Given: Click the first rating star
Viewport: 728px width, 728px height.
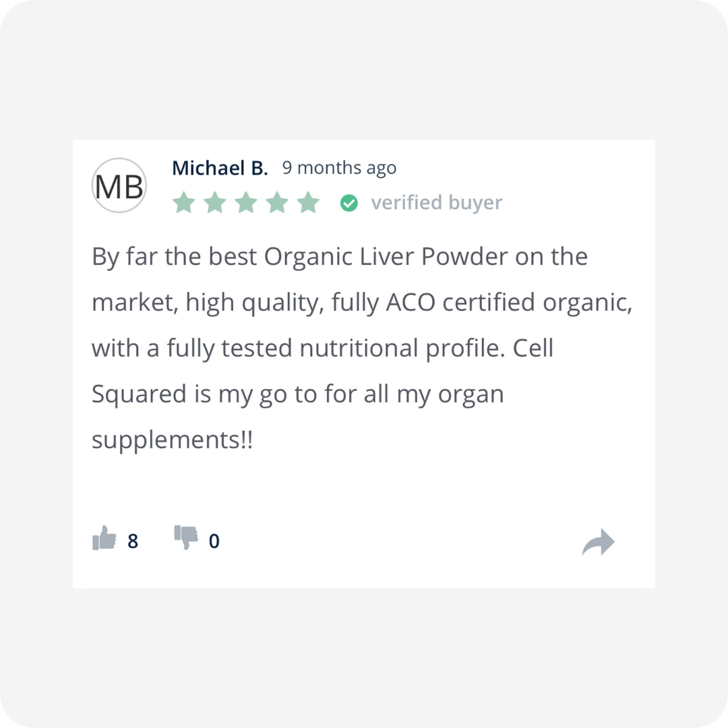Looking at the screenshot, I should point(184,202).
